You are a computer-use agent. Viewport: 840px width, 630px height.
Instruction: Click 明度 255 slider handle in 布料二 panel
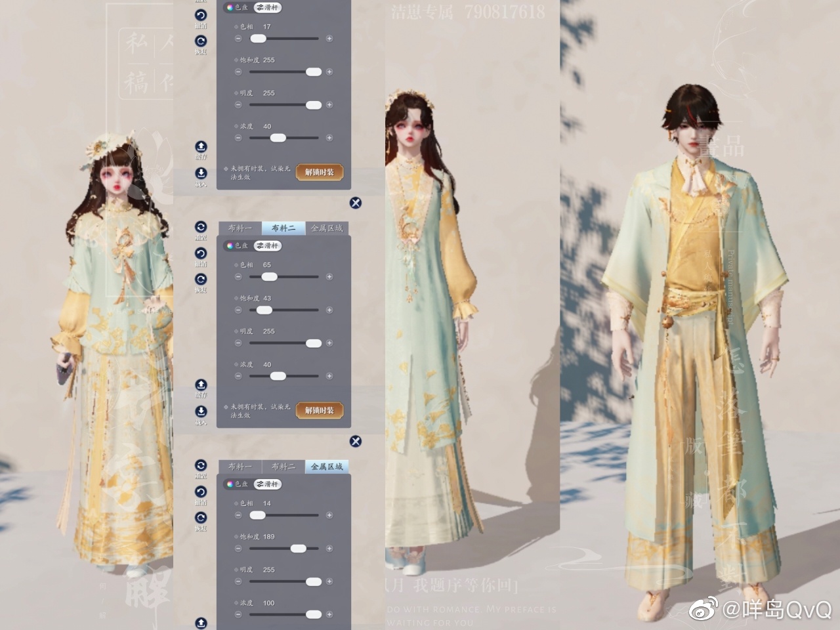point(314,343)
